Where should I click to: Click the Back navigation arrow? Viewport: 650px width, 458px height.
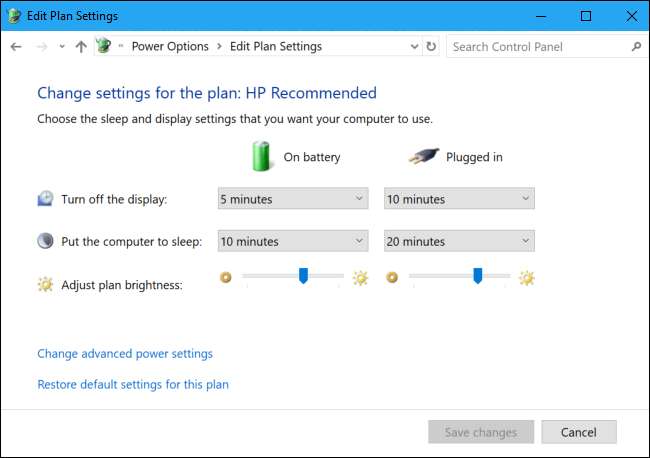point(16,47)
